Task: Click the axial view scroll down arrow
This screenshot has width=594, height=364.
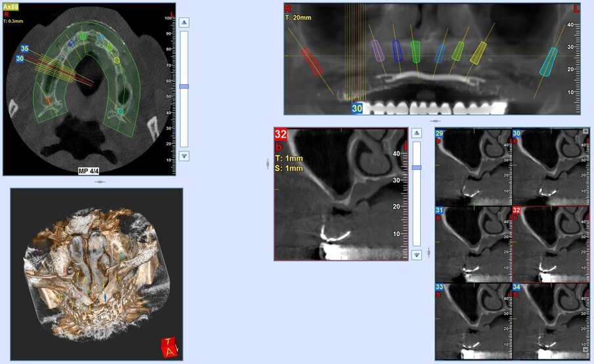Action: pyautogui.click(x=184, y=156)
